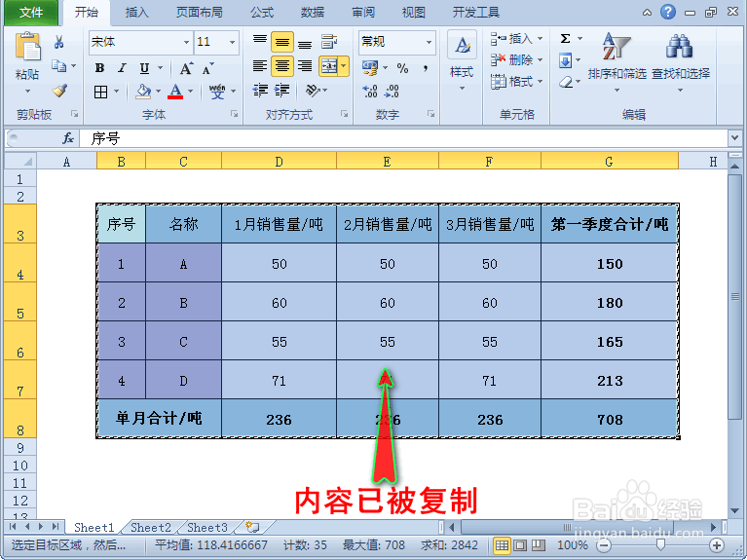Increase indent
Viewport: 747px width, 560px height.
282,90
